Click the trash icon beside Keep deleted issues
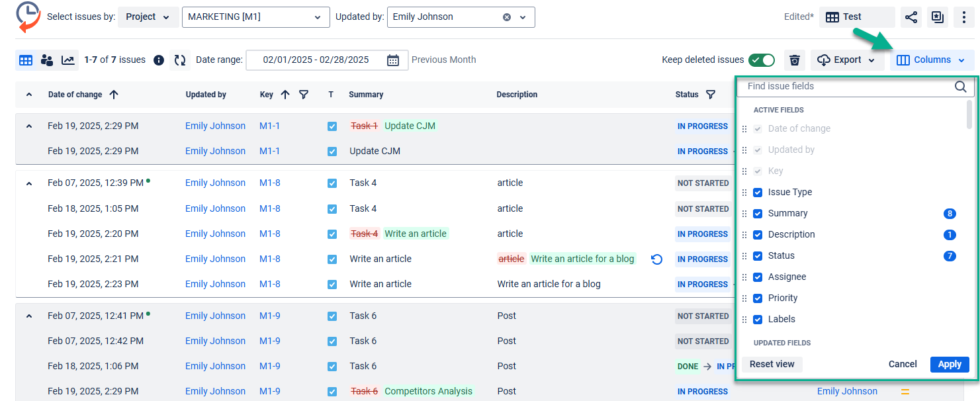Image resolution: width=980 pixels, height=401 pixels. [795, 60]
